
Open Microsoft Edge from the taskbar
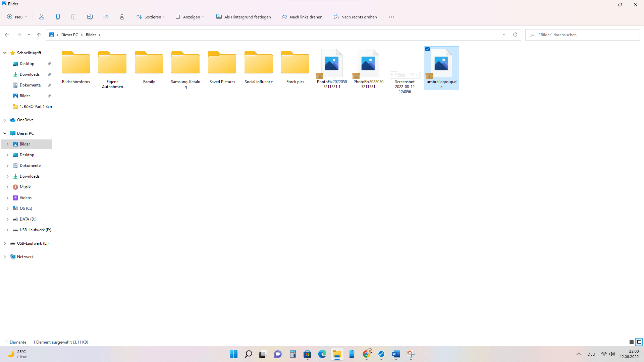point(322,354)
